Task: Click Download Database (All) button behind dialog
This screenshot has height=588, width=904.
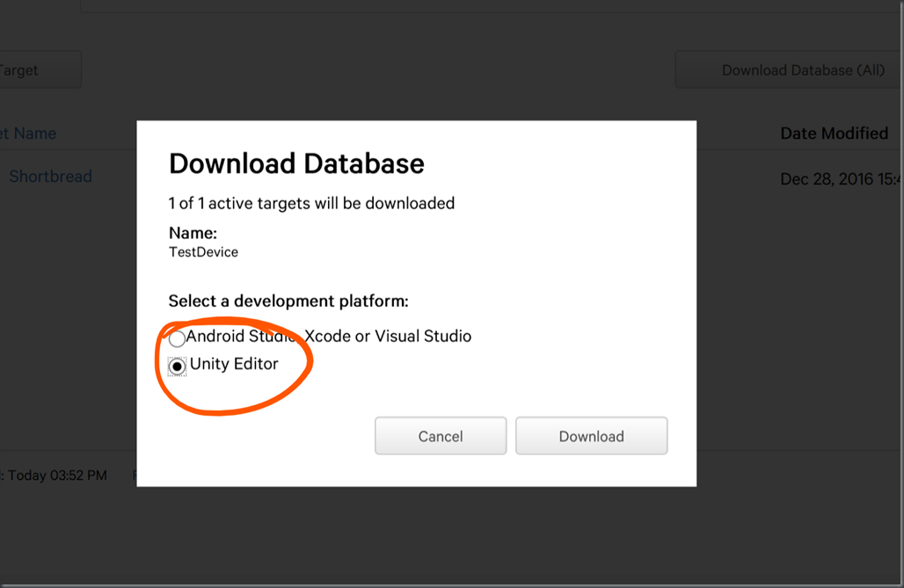Action: coord(790,69)
